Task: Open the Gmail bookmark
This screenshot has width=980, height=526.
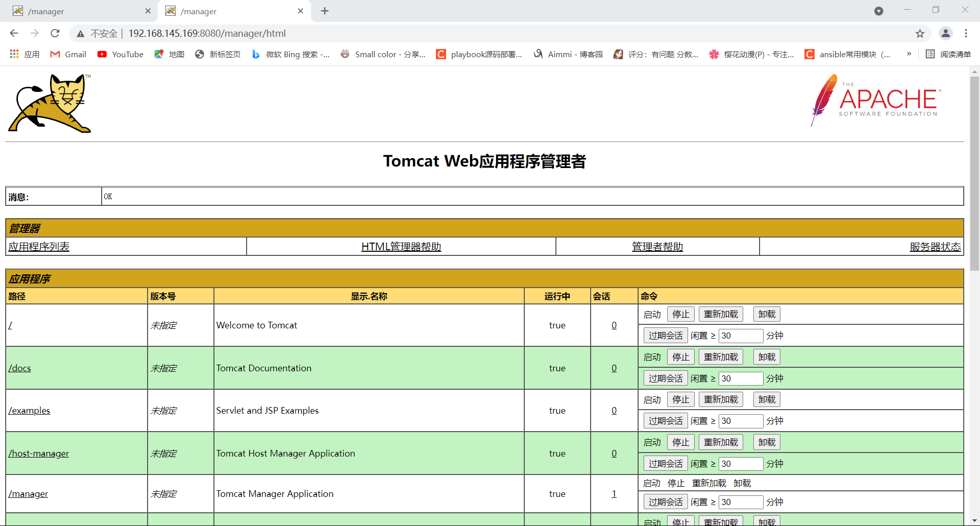Action: 68,54
